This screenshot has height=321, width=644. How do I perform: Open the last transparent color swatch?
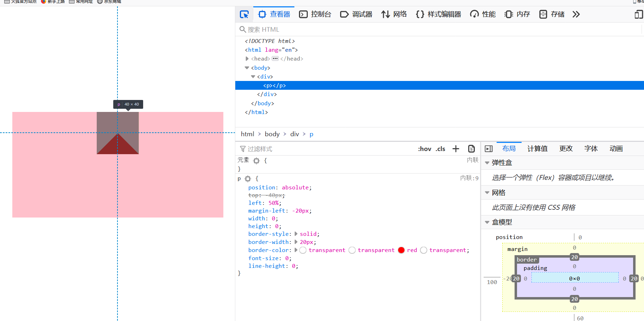point(423,250)
